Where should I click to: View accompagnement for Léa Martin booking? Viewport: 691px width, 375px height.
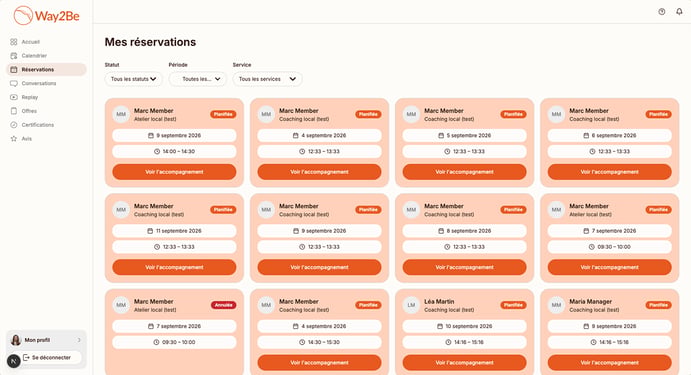464,363
